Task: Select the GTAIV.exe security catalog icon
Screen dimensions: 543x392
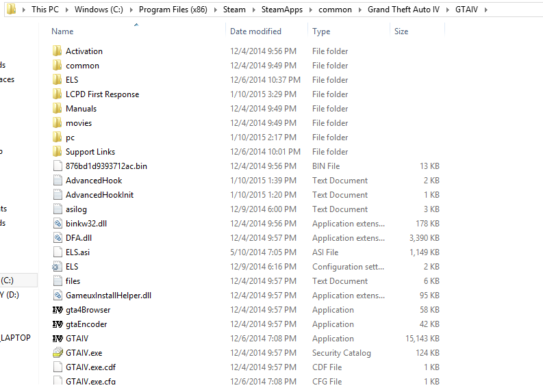Action: click(58, 353)
